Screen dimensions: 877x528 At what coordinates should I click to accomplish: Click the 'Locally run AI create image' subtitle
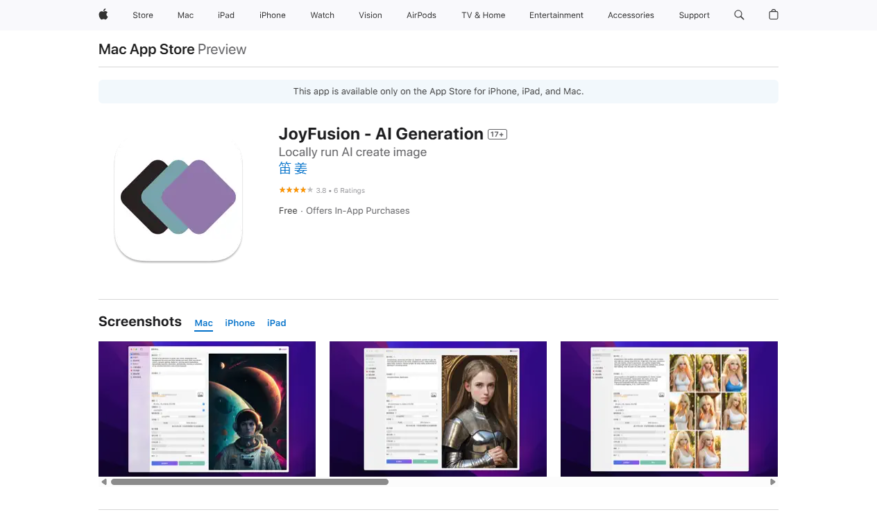[x=352, y=152]
